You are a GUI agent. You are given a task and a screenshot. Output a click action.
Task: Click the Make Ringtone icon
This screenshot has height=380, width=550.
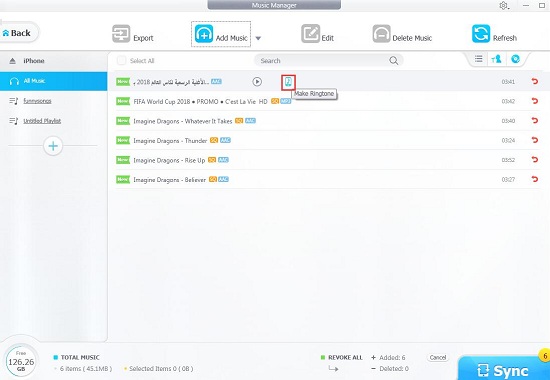(288, 82)
